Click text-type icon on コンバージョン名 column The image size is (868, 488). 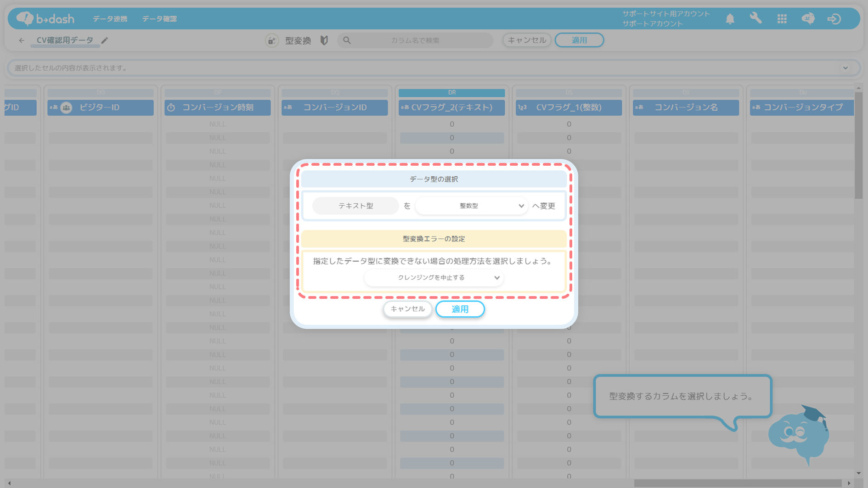tap(639, 107)
